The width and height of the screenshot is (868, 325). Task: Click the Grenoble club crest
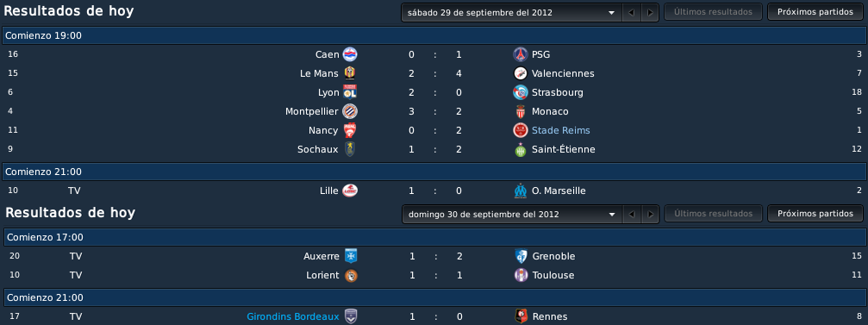pos(521,256)
